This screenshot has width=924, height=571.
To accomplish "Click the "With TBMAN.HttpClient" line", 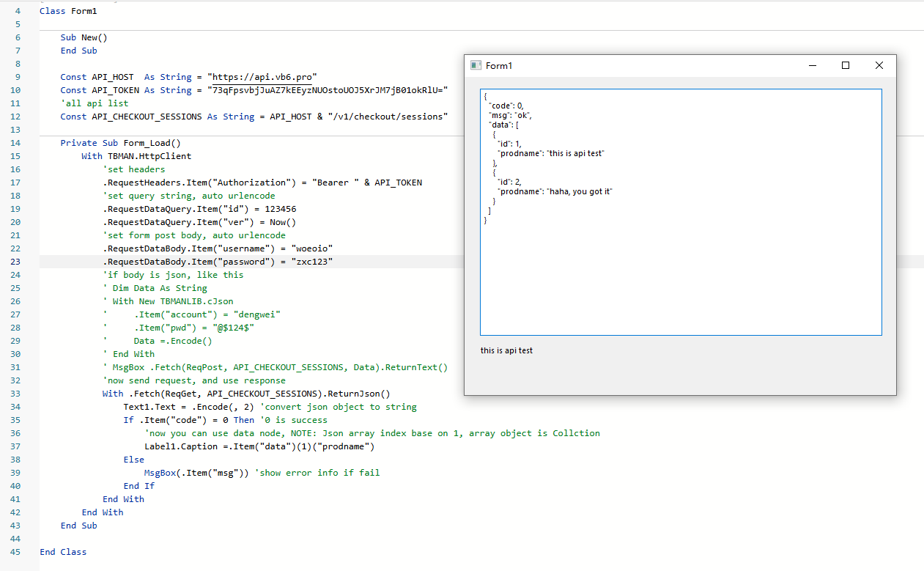I will 136,156.
